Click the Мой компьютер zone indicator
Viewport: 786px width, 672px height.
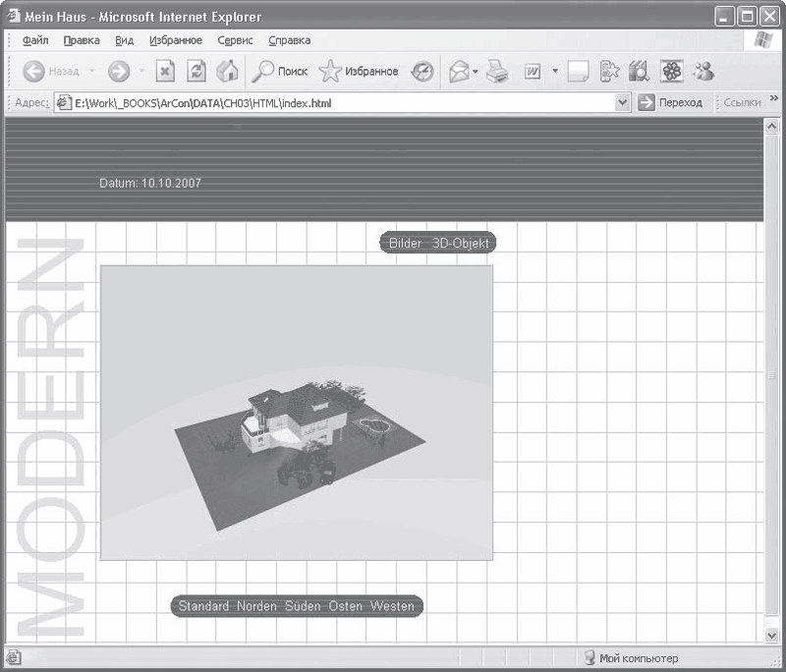coord(632,658)
